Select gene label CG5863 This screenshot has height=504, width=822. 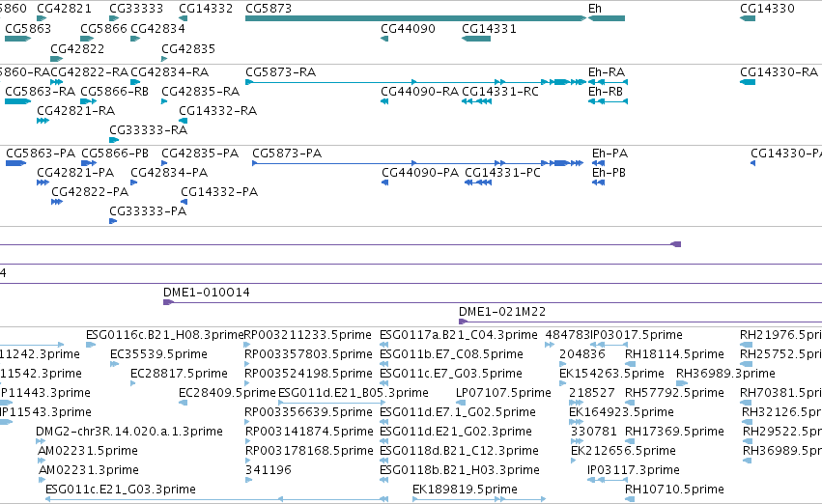28,29
